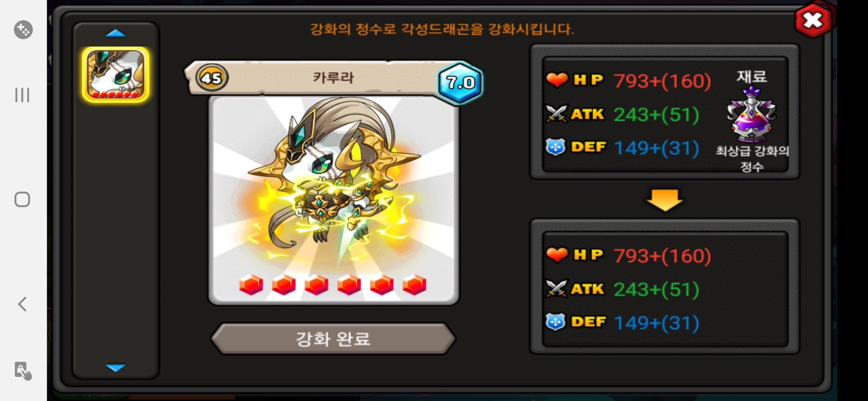Tap the HP heart icon in current stats
This screenshot has height=401, width=868.
click(x=556, y=80)
